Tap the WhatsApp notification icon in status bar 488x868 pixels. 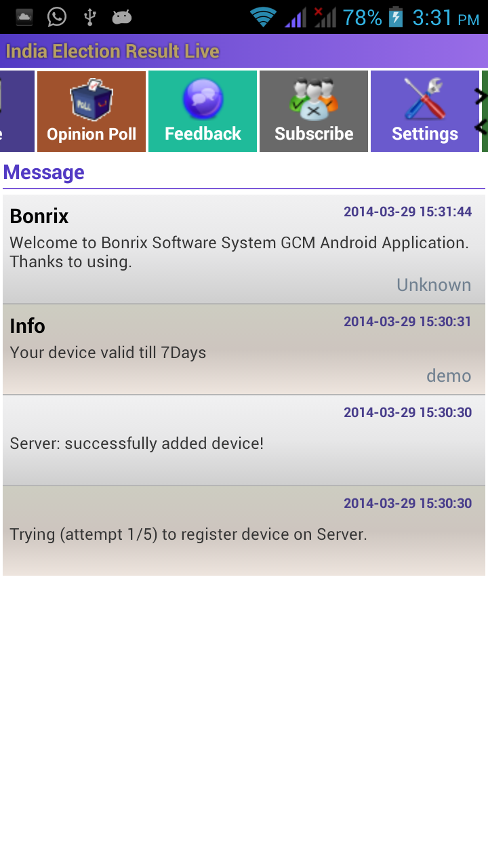click(x=58, y=17)
